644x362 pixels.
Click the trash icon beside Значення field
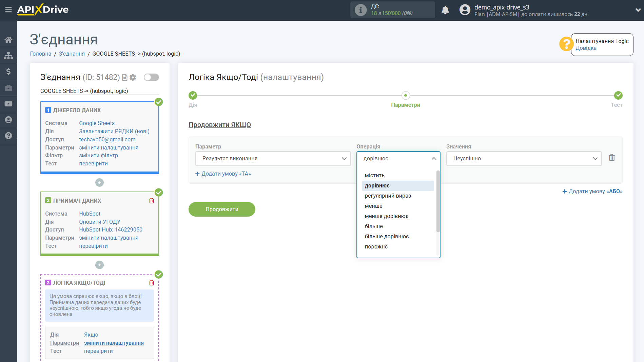[612, 158]
